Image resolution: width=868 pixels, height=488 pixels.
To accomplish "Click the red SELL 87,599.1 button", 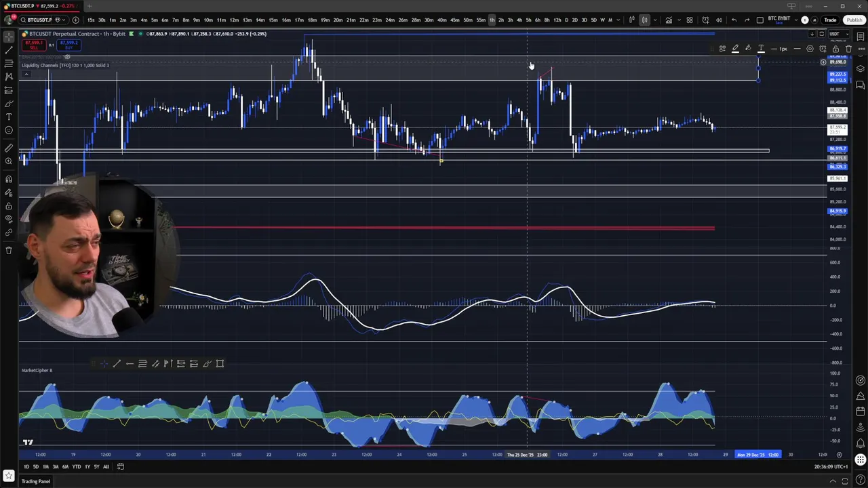I will click(x=34, y=45).
